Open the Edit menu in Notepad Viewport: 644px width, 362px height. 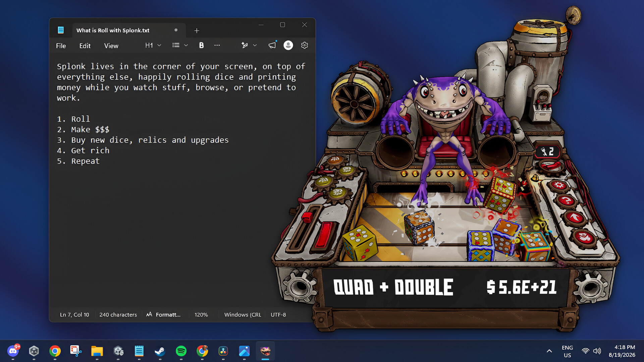(x=85, y=46)
